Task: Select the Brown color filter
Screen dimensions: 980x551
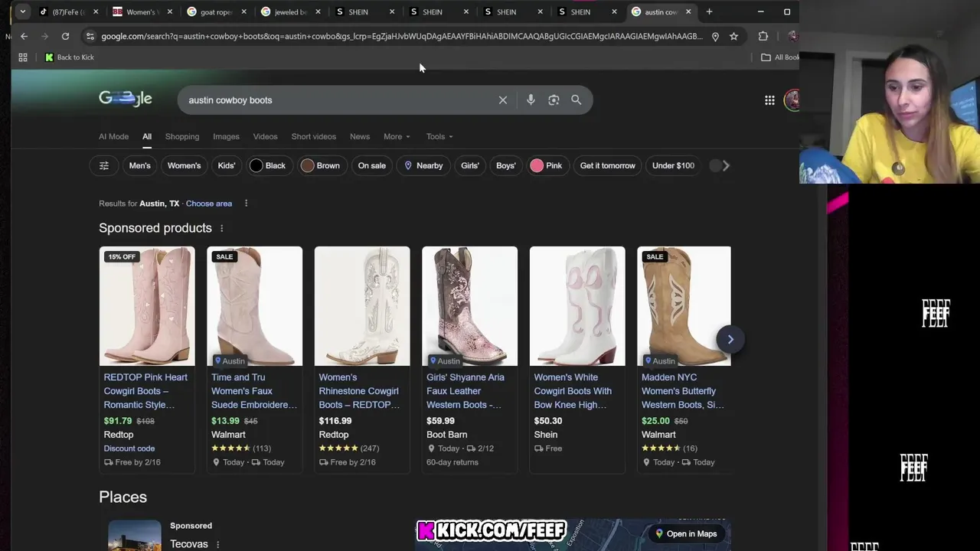Action: [x=320, y=165]
